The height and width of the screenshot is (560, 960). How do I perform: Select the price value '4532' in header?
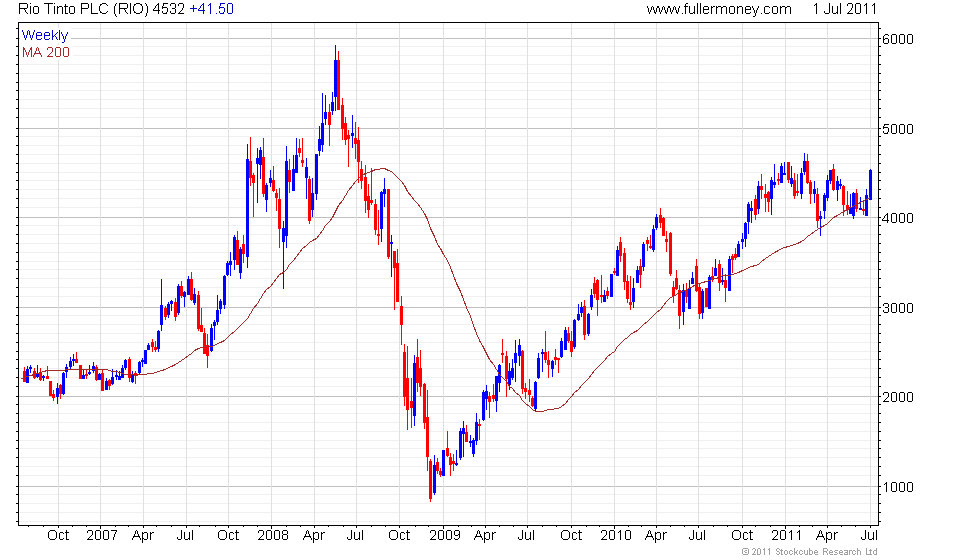coord(170,9)
